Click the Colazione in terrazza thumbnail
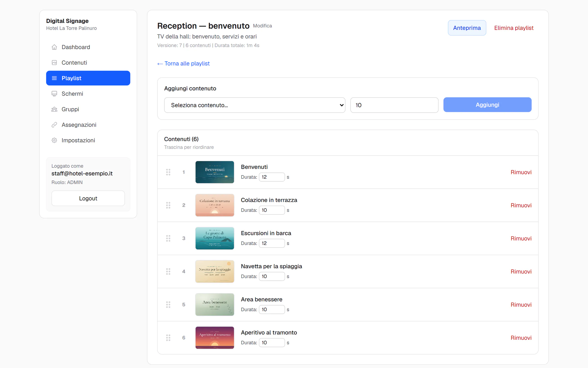The width and height of the screenshot is (588, 368). click(215, 205)
